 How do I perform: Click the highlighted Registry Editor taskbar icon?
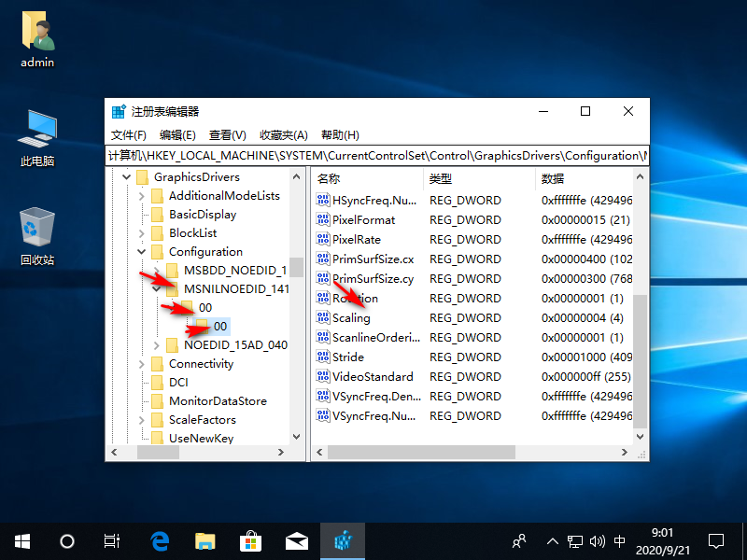[343, 540]
